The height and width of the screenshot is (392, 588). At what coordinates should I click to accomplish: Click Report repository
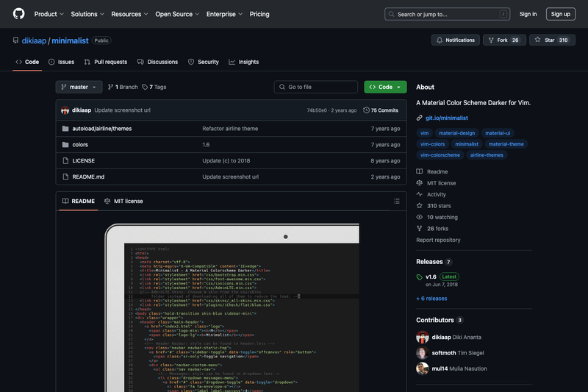point(438,240)
